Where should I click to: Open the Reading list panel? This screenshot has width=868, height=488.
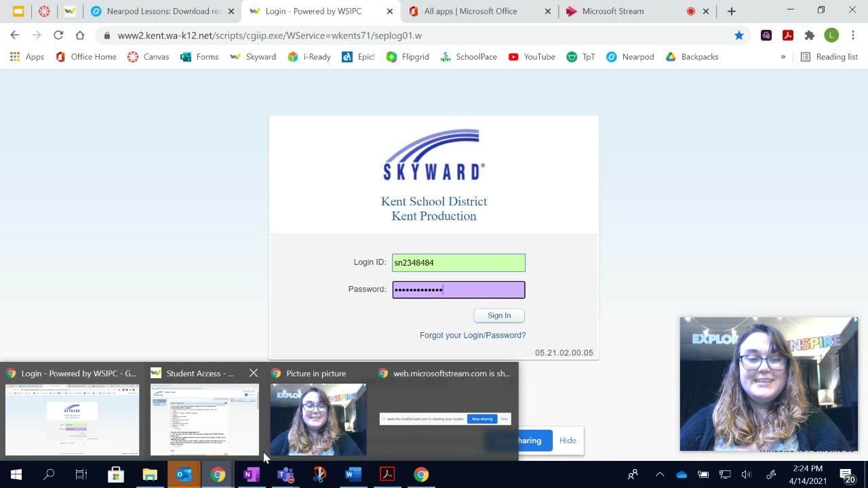point(829,57)
